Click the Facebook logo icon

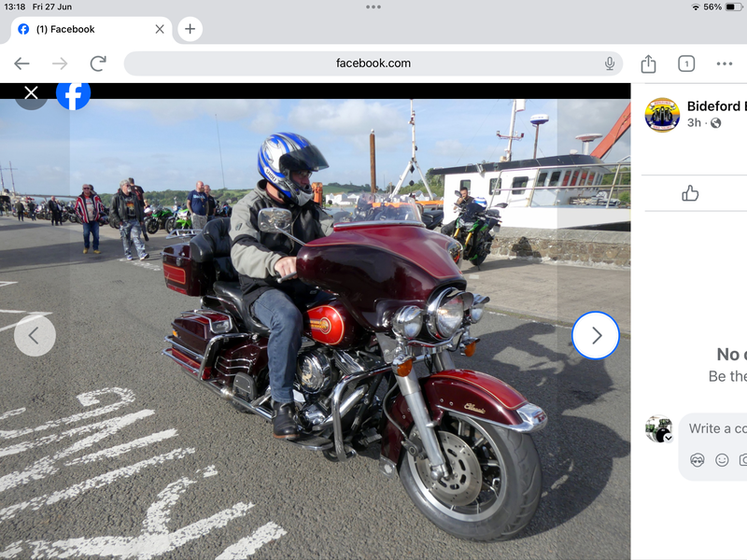[x=73, y=94]
